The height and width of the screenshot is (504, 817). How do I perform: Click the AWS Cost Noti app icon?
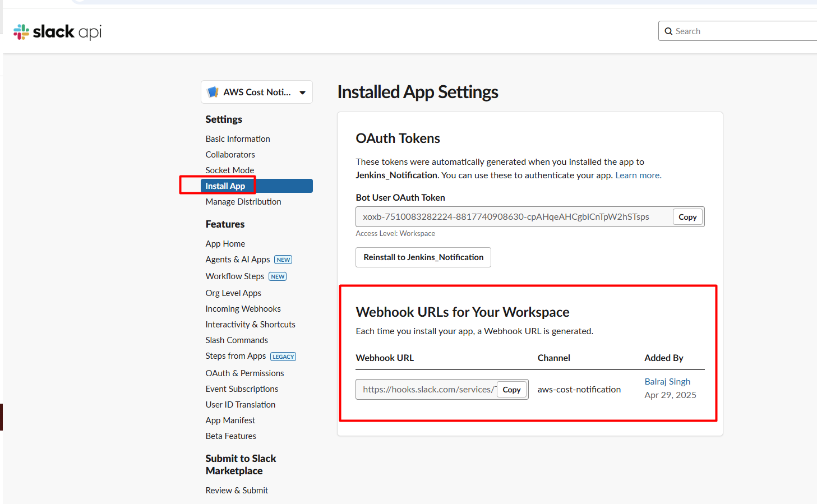pos(213,92)
